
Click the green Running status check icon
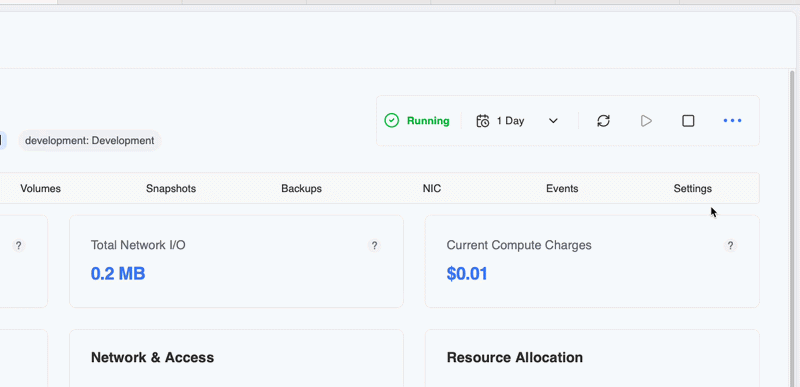pyautogui.click(x=391, y=121)
